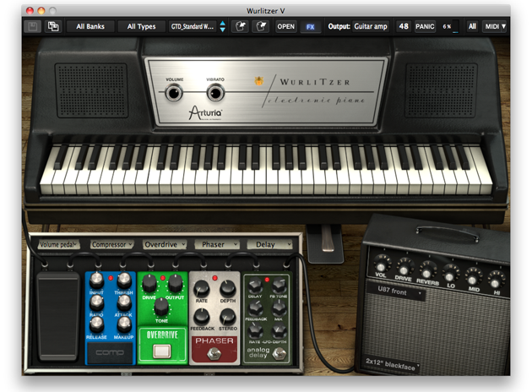The image size is (532, 392).
Task: Click the Wurlitzer VOLUME knob
Action: tap(174, 93)
